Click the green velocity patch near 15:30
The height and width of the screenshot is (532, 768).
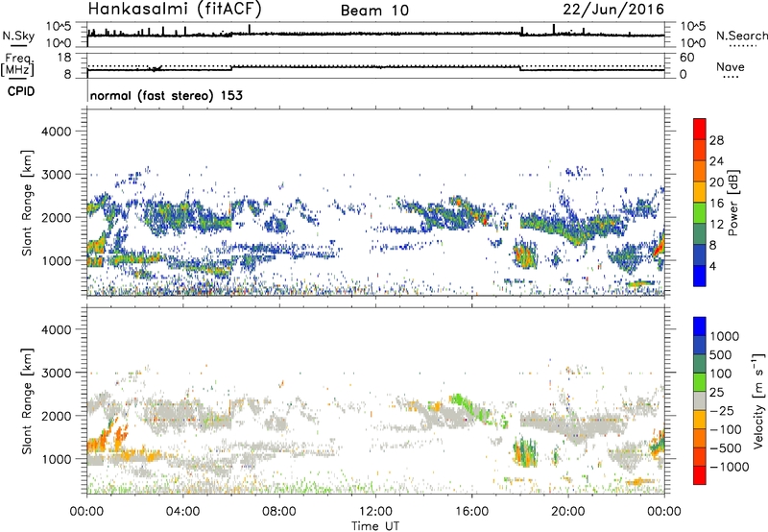(463, 401)
